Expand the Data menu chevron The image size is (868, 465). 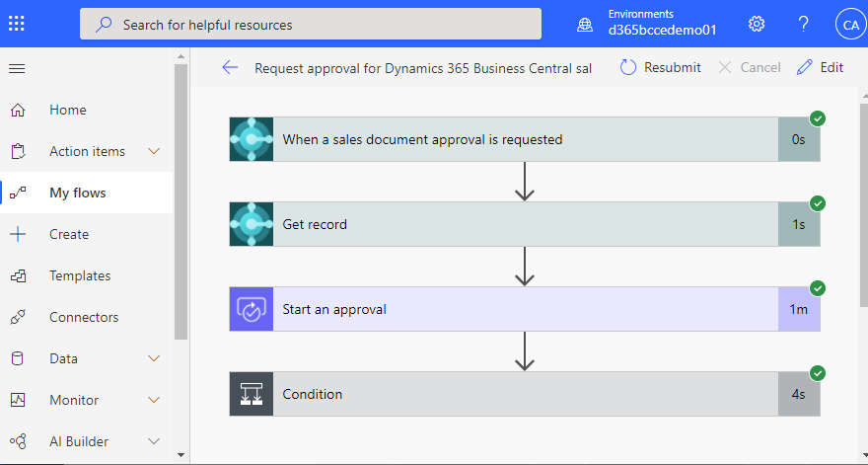[154, 358]
